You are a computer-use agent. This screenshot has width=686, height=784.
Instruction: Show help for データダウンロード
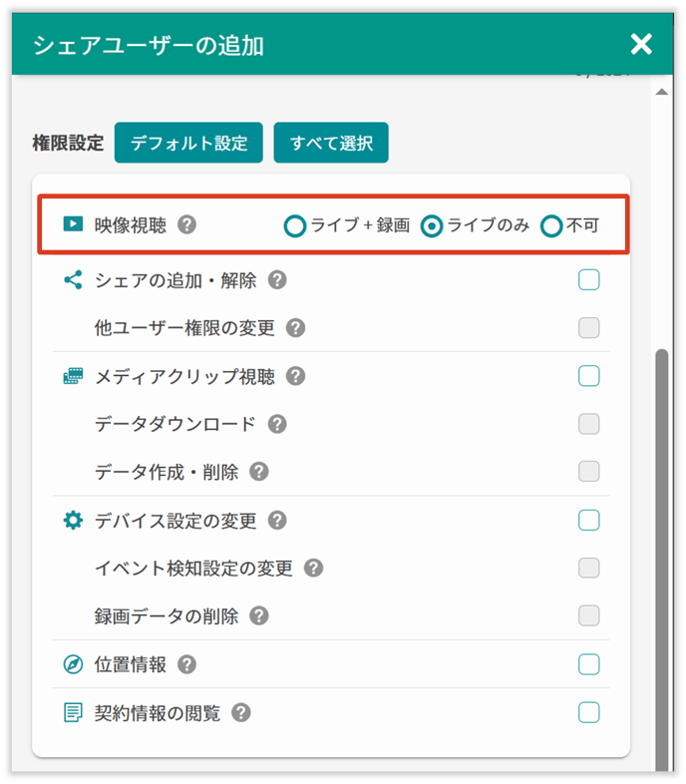click(277, 424)
